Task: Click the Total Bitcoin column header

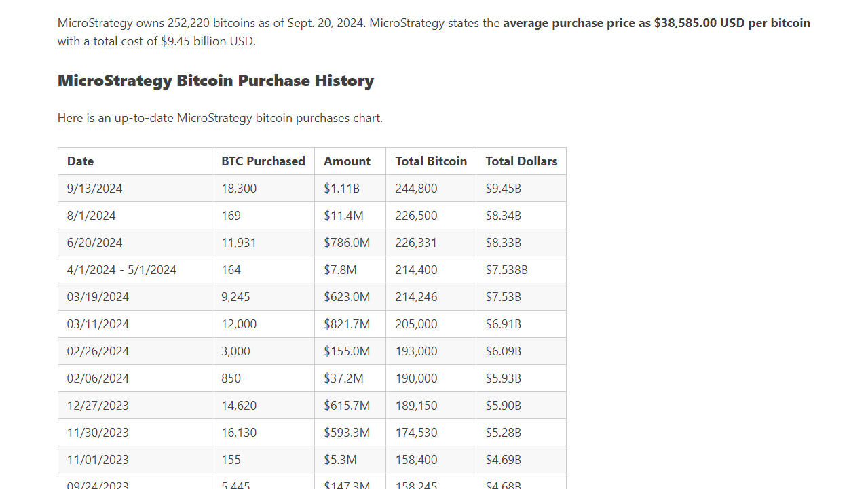Action: 431,161
